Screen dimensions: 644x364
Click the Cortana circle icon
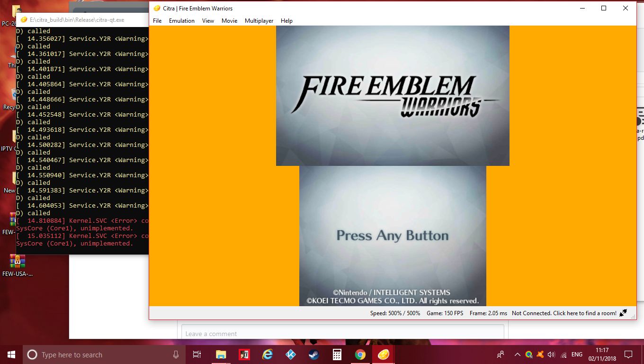point(32,355)
